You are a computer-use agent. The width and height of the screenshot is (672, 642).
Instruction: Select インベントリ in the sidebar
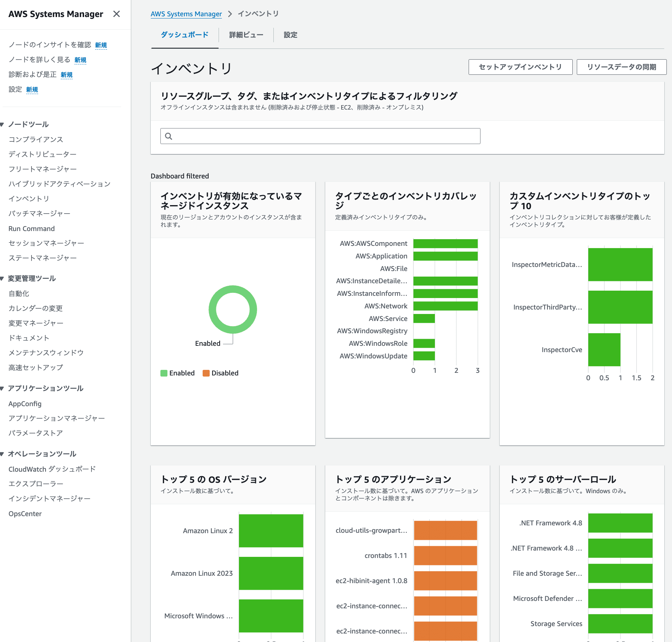point(29,198)
